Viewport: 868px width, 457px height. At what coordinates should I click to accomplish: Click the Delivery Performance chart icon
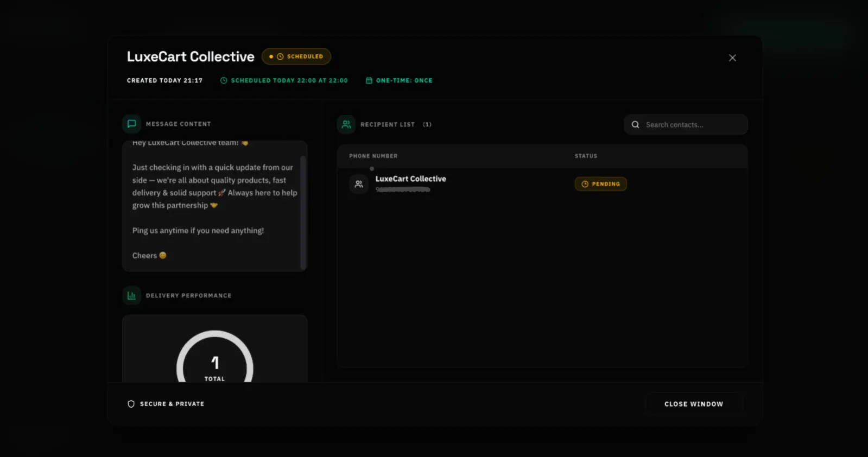pyautogui.click(x=131, y=295)
